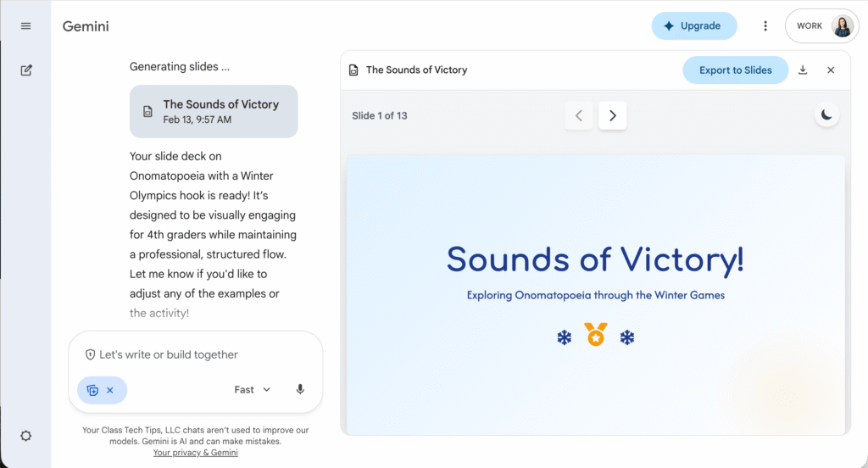
Task: Go to the next slide
Action: click(612, 115)
